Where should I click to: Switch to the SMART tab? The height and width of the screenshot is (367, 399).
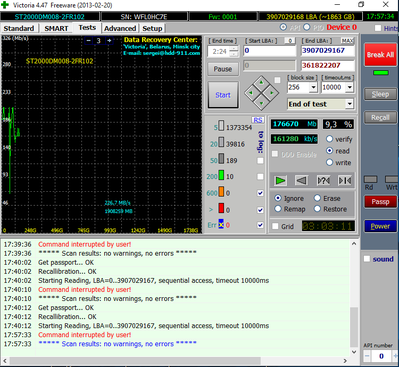[56, 28]
